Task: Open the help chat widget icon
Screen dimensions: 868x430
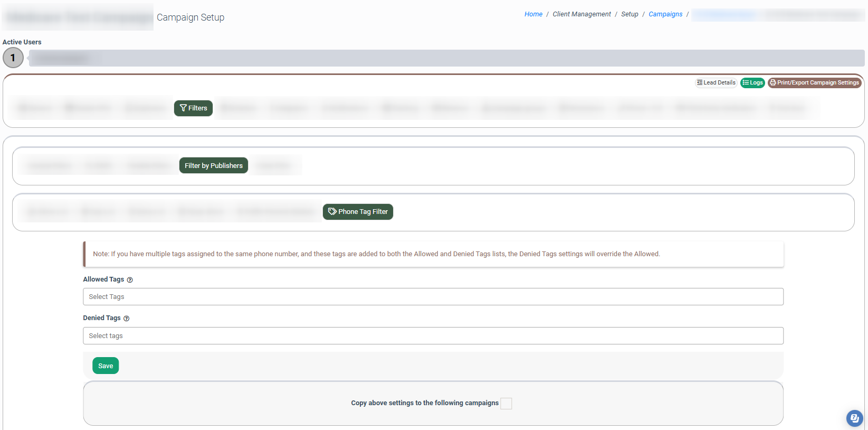Action: (x=854, y=418)
